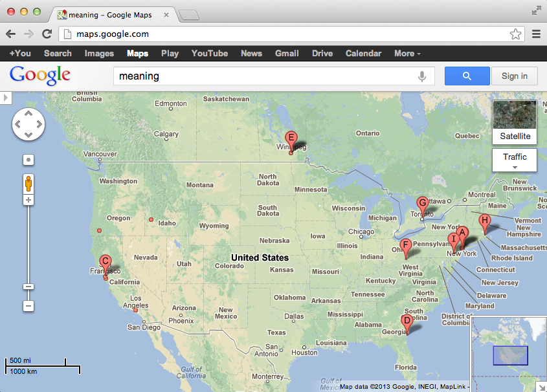Click the overview minimap thumbnail

[x=508, y=354]
